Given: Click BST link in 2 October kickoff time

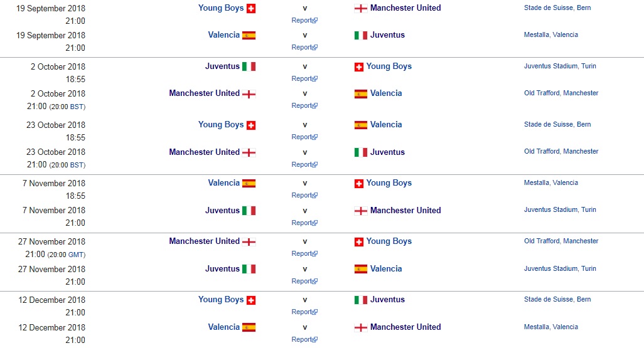Looking at the screenshot, I should 77,107.
